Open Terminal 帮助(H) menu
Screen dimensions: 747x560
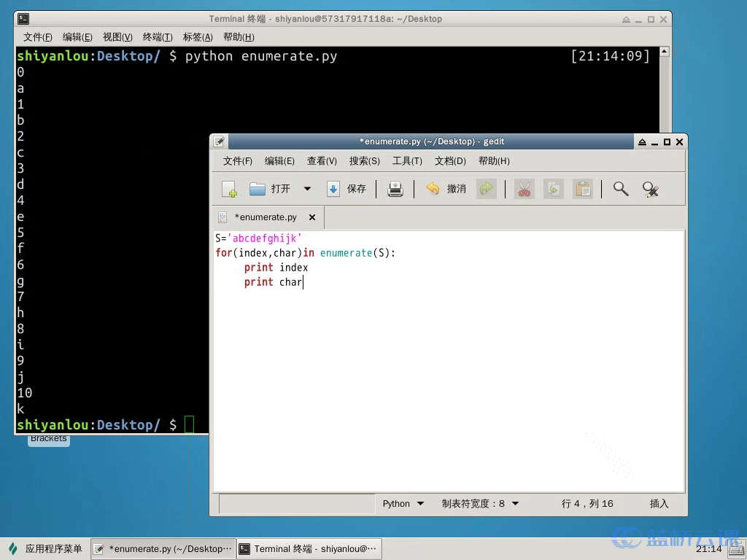coord(239,37)
